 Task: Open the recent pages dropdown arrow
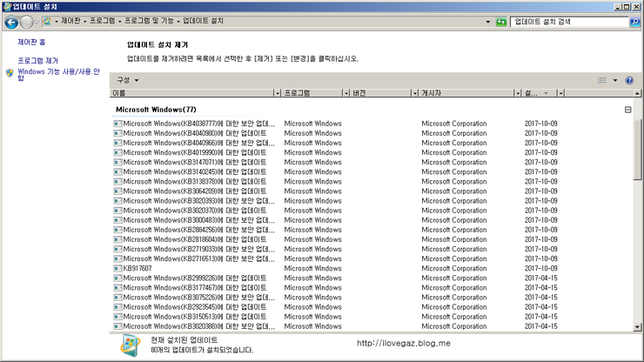point(37,22)
